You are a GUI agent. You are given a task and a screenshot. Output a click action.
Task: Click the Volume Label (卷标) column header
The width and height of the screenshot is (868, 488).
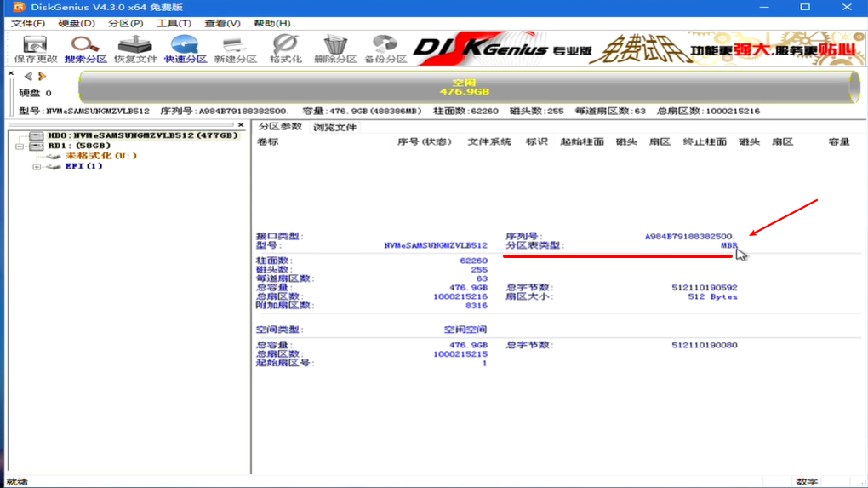point(268,142)
